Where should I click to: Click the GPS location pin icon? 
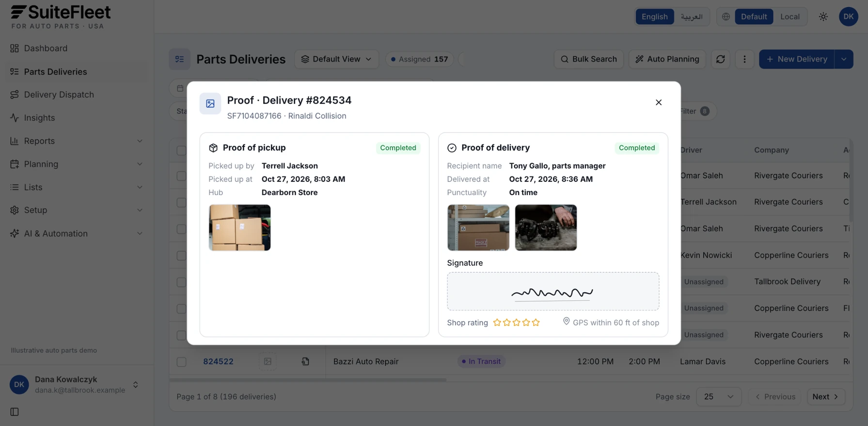click(566, 322)
